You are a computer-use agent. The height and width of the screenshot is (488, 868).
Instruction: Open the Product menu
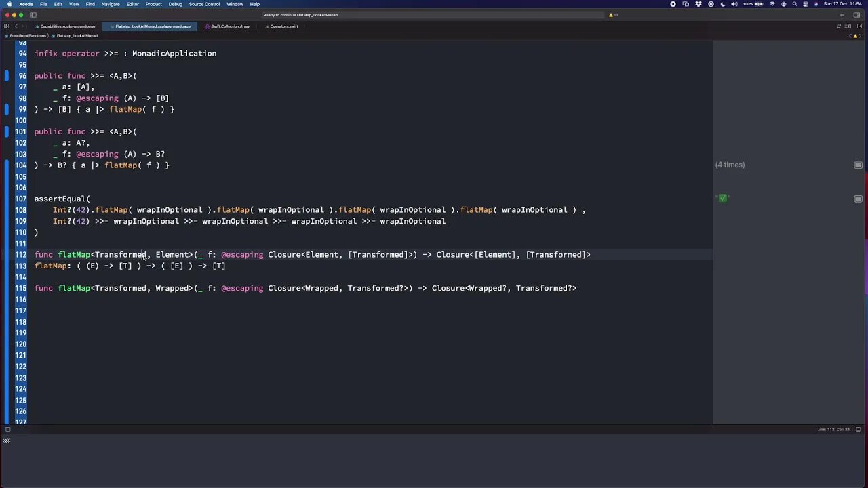(154, 4)
